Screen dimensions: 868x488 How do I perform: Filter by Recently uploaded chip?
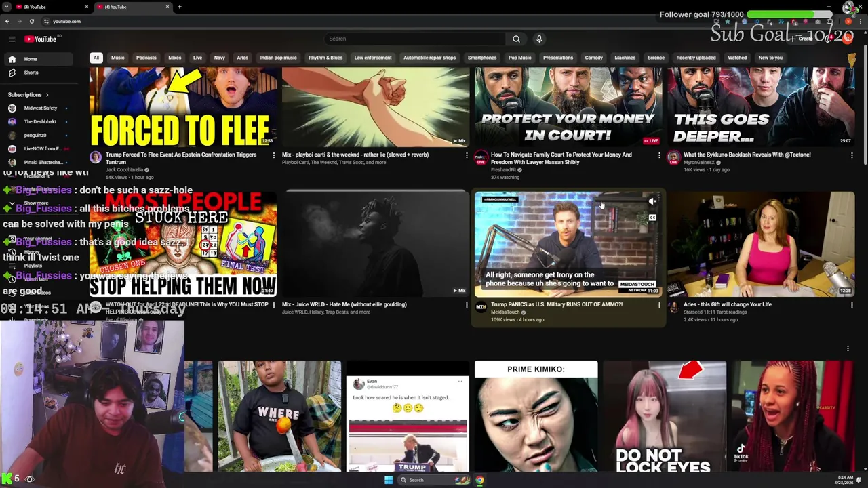pyautogui.click(x=696, y=58)
